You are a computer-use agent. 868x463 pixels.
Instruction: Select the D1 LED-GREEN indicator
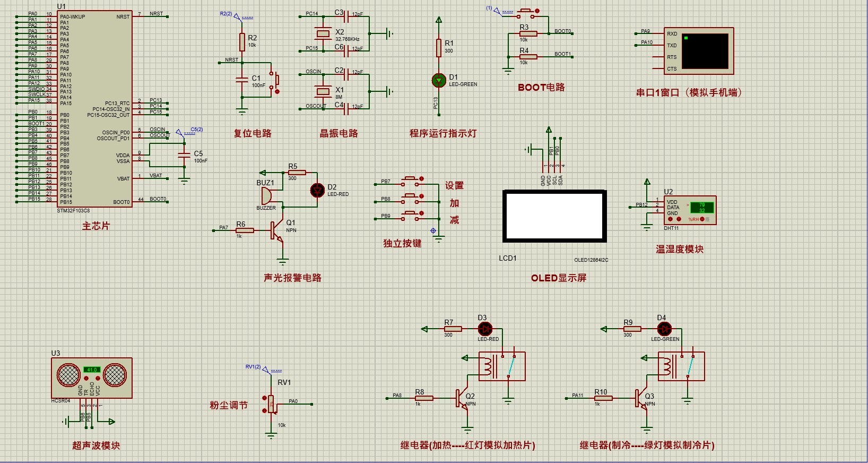(x=439, y=80)
